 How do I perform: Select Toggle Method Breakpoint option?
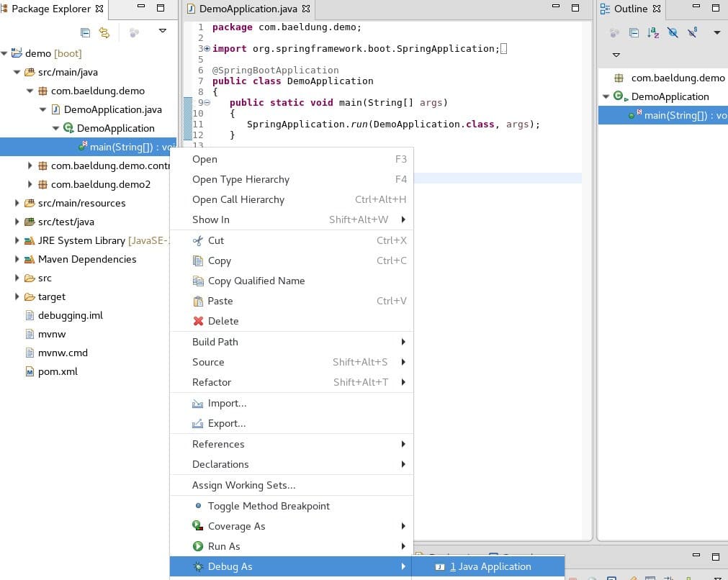(268, 506)
